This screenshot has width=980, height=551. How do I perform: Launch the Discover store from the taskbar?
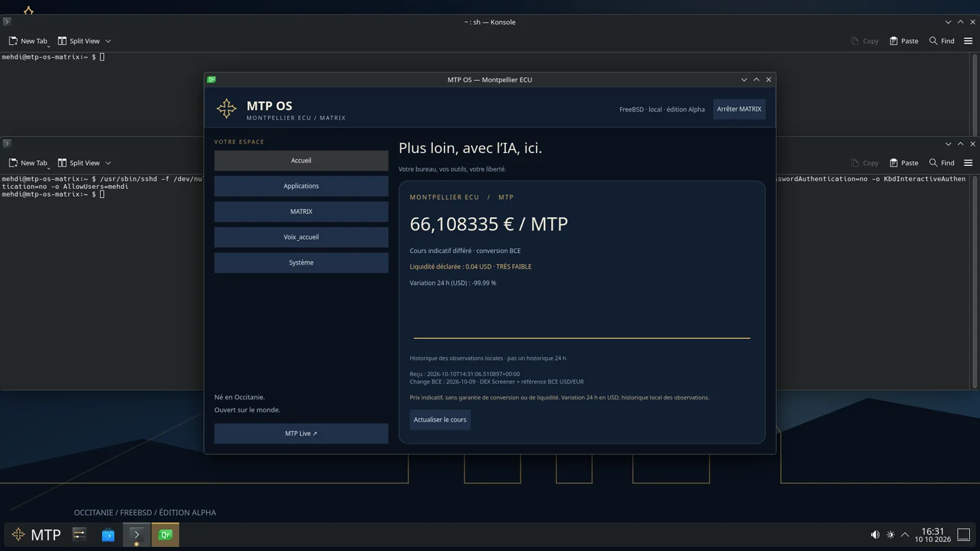(108, 535)
